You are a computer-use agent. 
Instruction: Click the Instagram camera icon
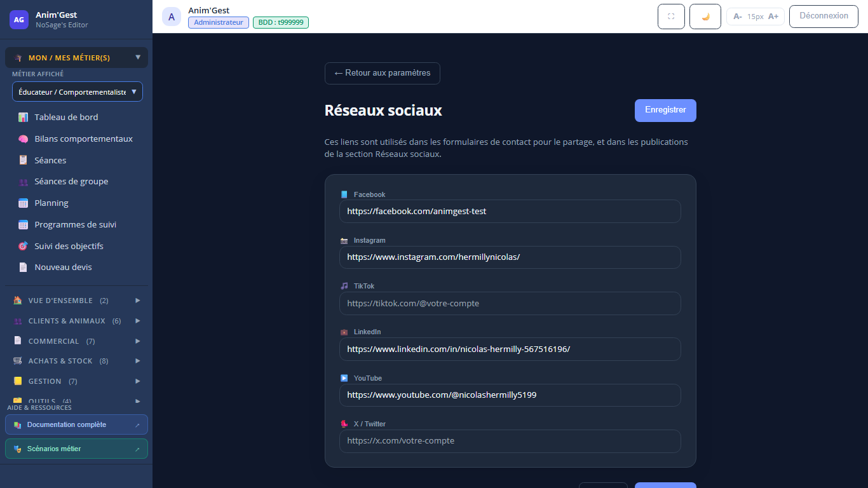[344, 241]
